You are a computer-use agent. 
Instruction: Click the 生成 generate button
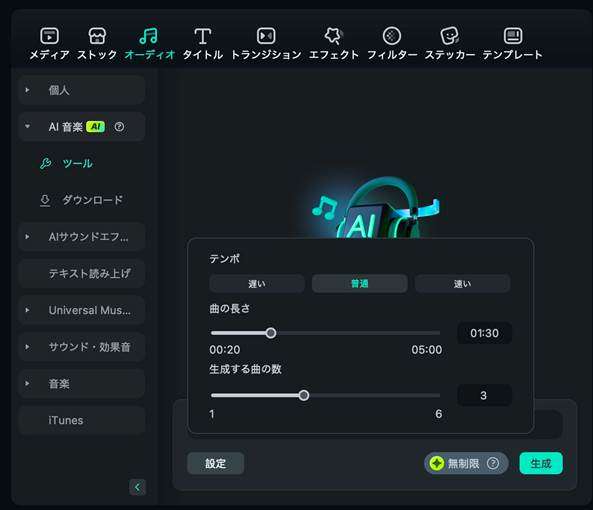click(541, 463)
